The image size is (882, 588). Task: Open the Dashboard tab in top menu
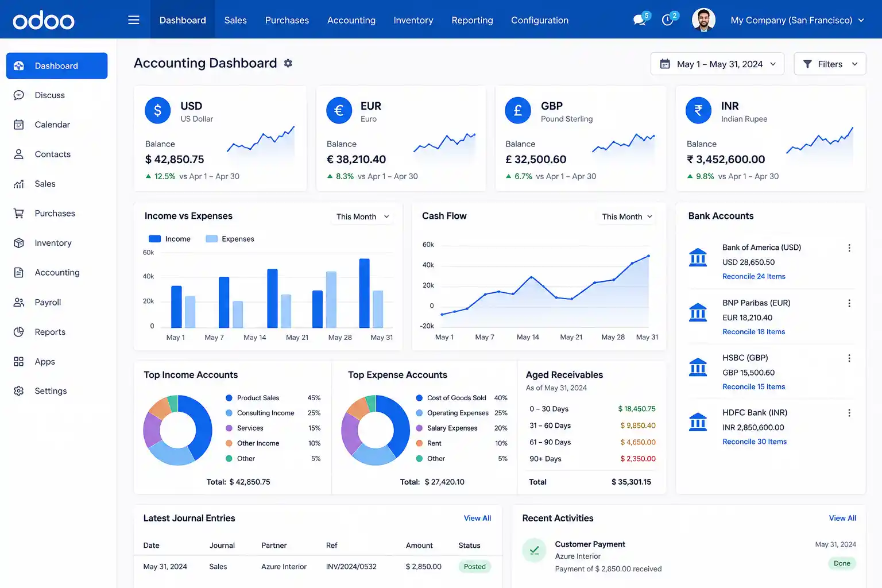point(183,20)
